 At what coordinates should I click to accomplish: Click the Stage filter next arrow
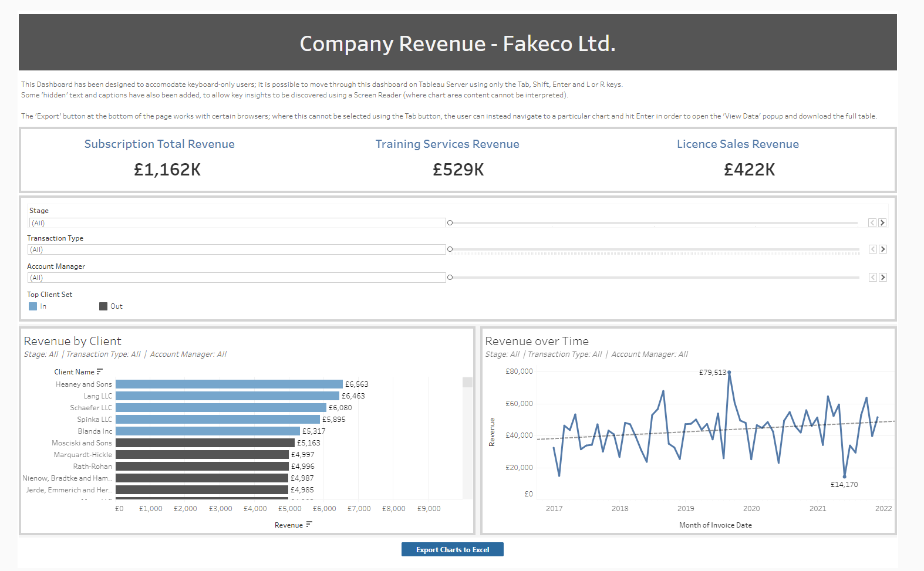coord(882,223)
